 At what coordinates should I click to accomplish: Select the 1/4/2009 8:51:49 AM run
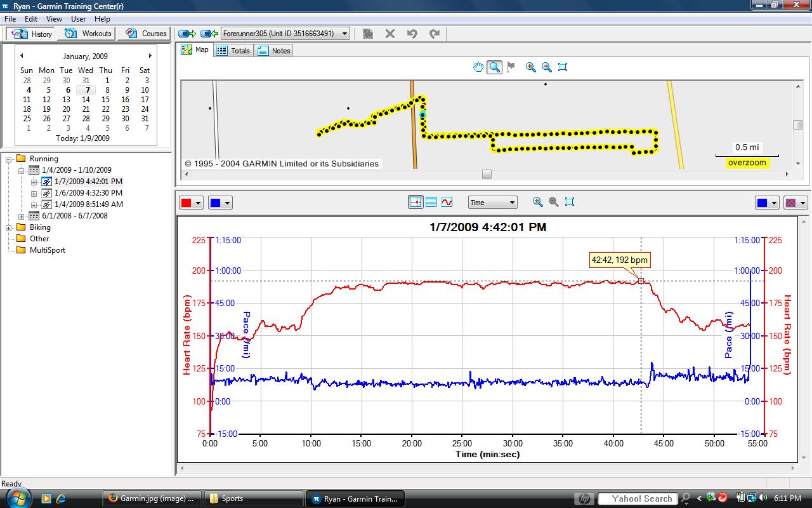tap(89, 204)
